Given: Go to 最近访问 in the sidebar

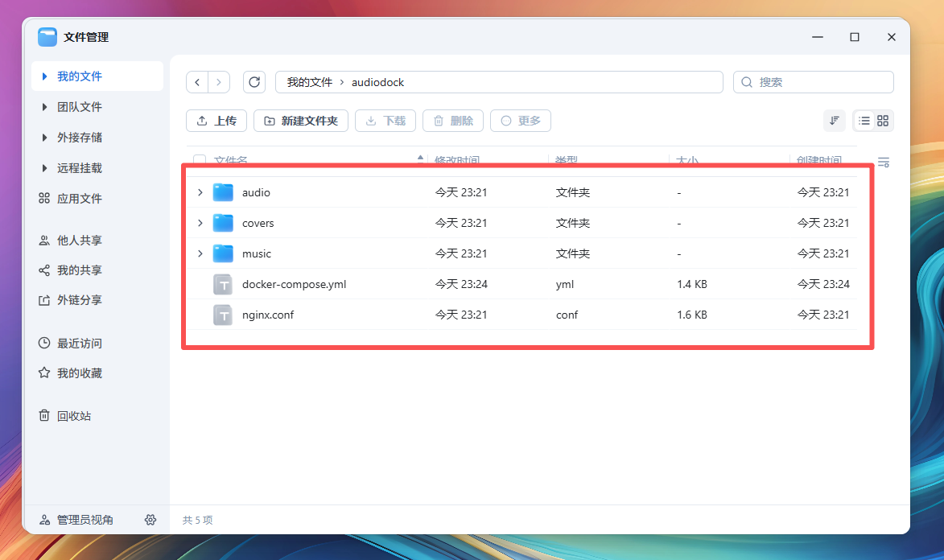Looking at the screenshot, I should pyautogui.click(x=72, y=343).
